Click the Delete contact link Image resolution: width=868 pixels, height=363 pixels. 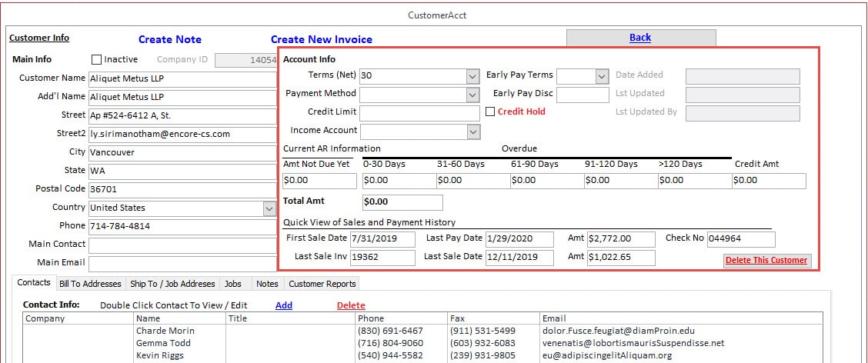click(x=351, y=305)
